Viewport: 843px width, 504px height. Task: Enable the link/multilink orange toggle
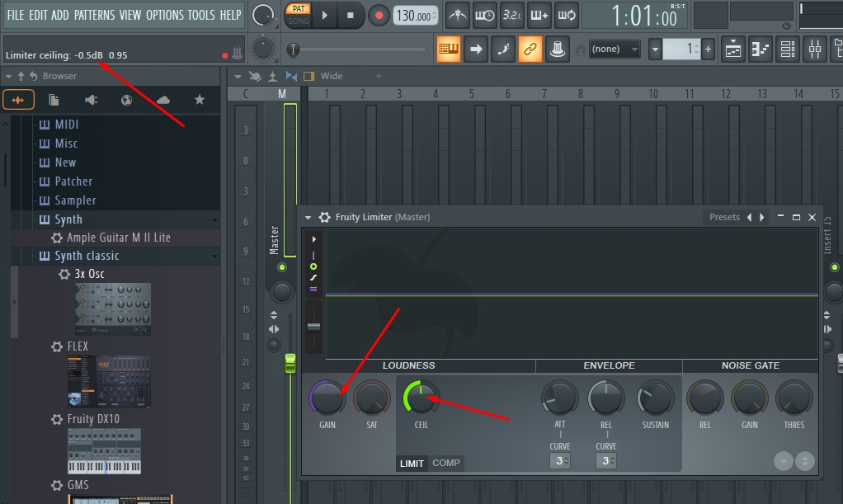coord(530,49)
